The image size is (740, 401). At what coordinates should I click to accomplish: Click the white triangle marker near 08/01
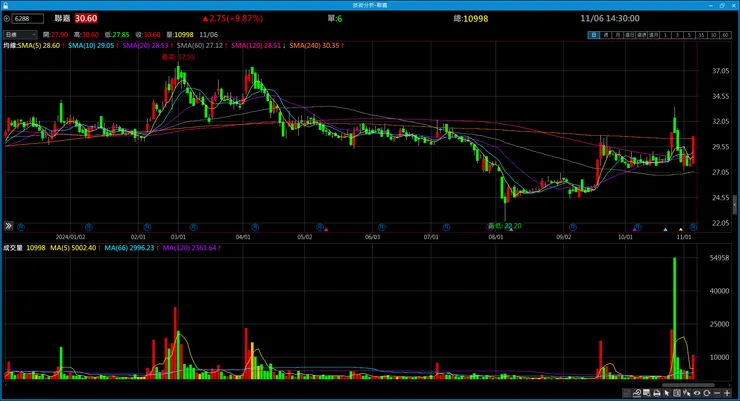pyautogui.click(x=511, y=230)
